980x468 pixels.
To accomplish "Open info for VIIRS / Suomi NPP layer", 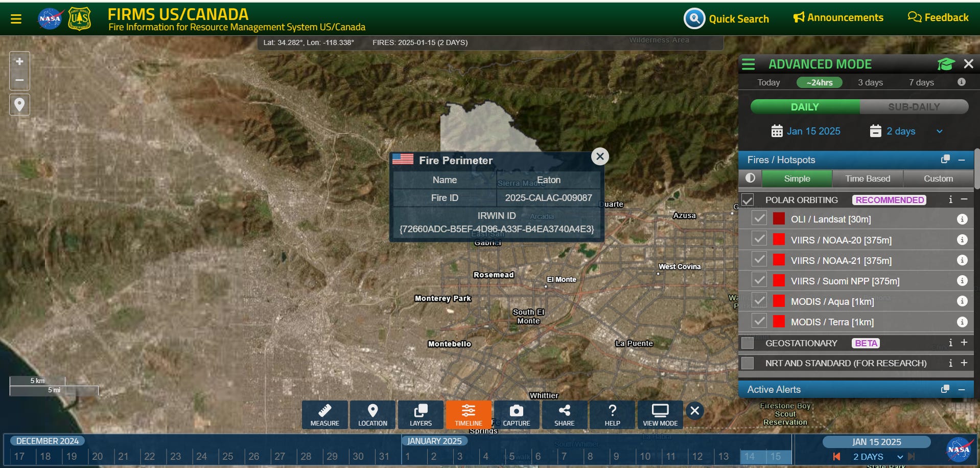I will coord(962,280).
